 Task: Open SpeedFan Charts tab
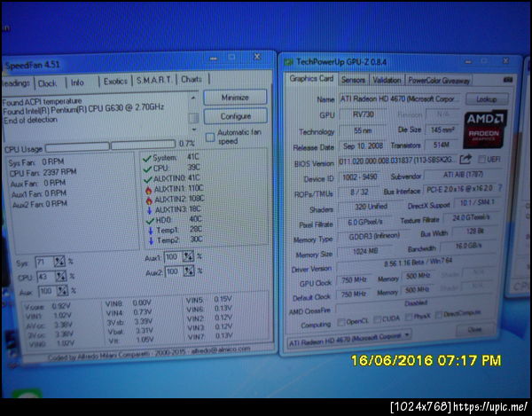click(x=192, y=80)
